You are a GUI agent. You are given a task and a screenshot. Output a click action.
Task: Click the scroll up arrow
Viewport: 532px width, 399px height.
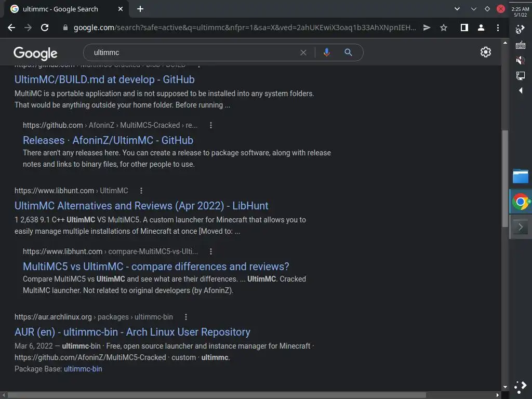505,43
